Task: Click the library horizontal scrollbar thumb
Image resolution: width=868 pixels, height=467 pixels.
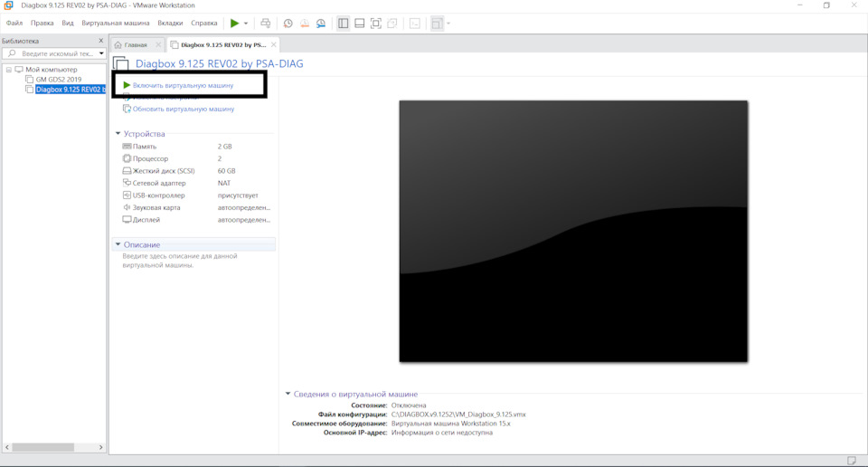Action: (43, 447)
